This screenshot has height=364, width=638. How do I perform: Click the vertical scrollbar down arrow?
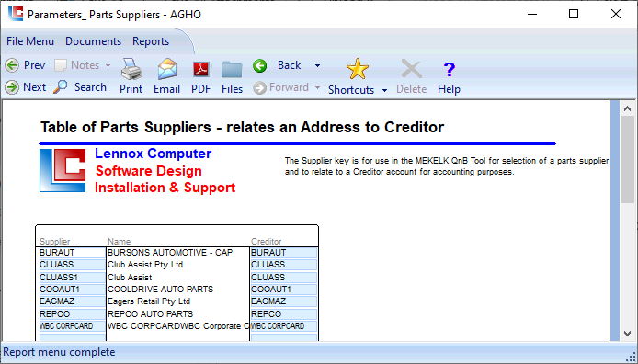627,334
